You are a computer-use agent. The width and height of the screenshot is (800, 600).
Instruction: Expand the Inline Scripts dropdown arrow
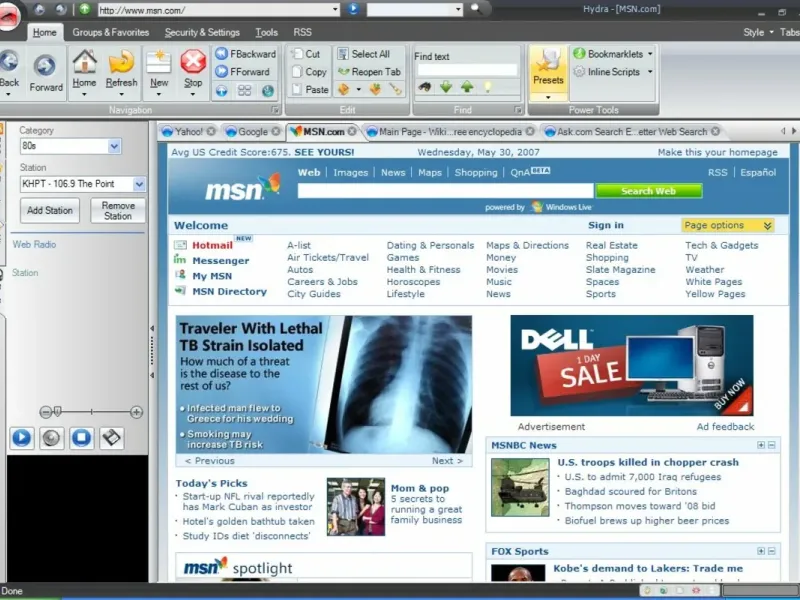pos(650,72)
